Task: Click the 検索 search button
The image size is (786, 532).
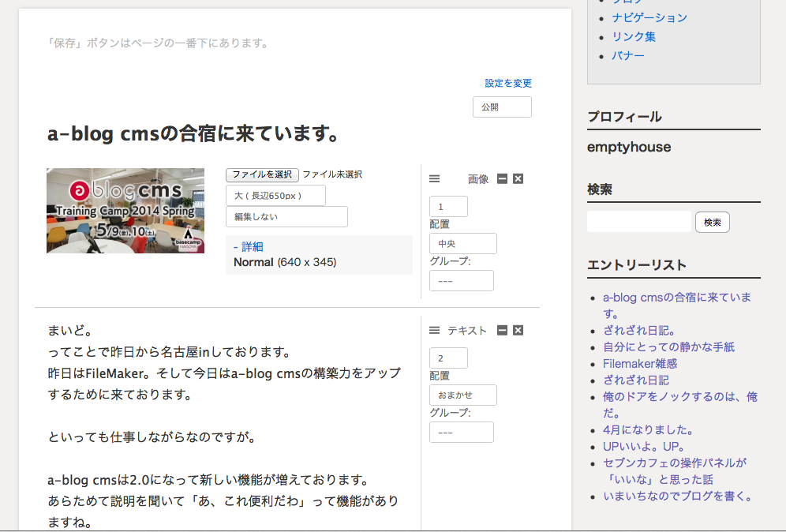Action: (x=713, y=222)
